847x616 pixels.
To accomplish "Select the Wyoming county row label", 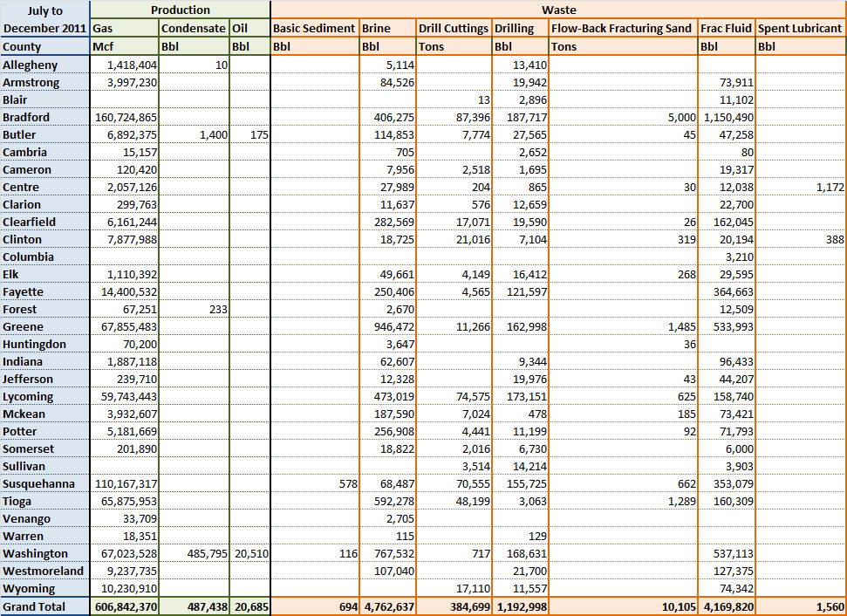I will (x=44, y=588).
